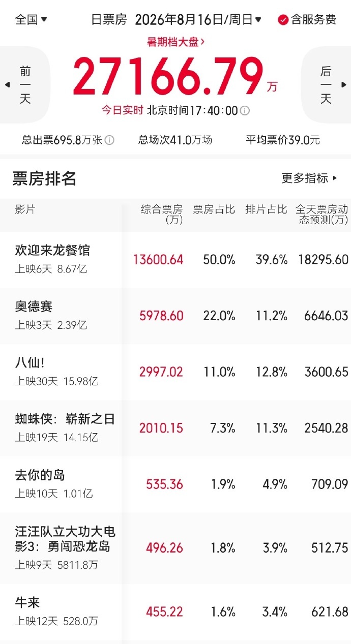Sort by 综合票房 column header
This screenshot has height=644, width=351.
tap(161, 214)
